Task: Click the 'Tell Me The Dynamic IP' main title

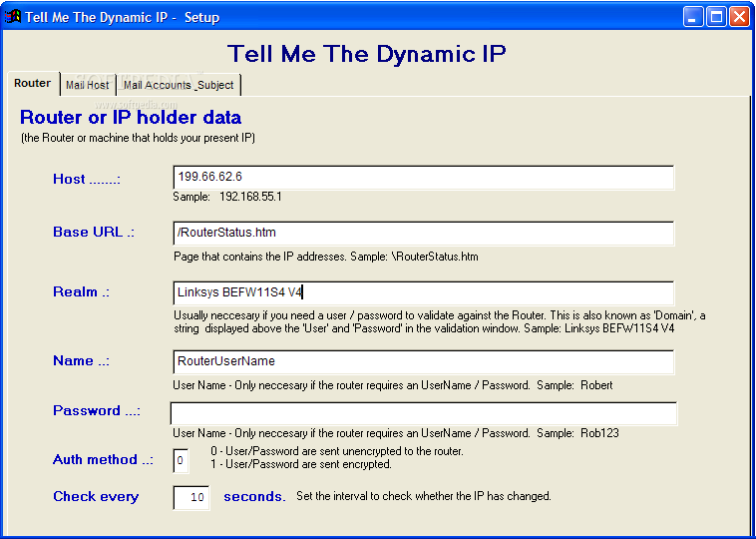Action: pos(367,53)
